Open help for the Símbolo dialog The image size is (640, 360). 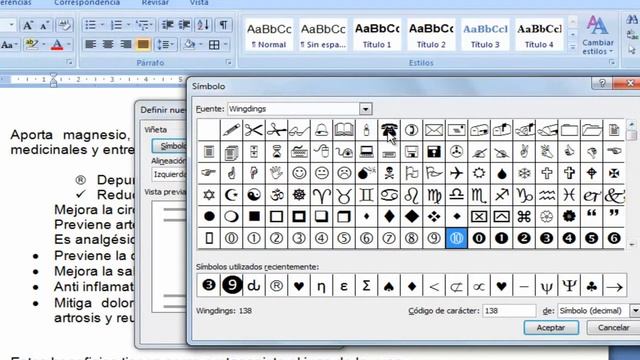click(x=602, y=84)
